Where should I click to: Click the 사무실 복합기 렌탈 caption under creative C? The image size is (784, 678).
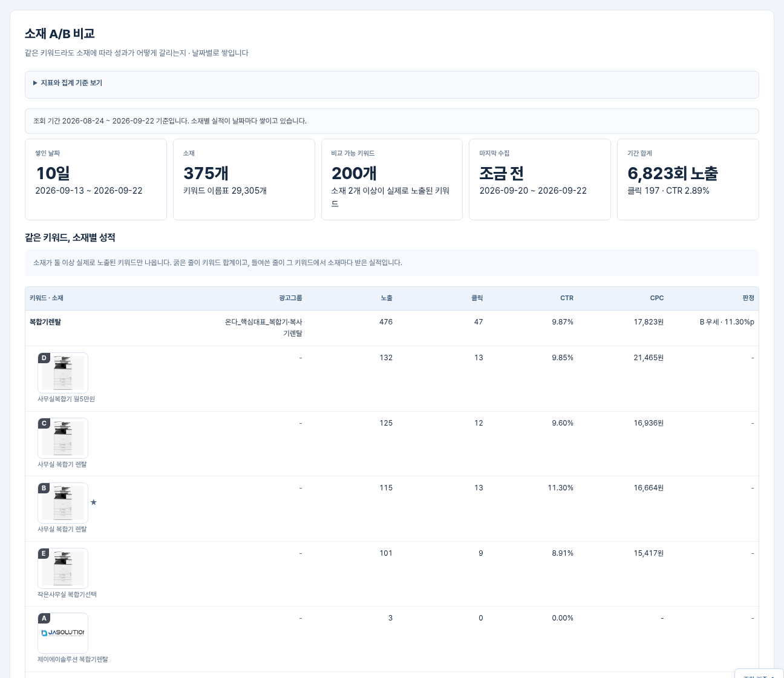tap(62, 464)
